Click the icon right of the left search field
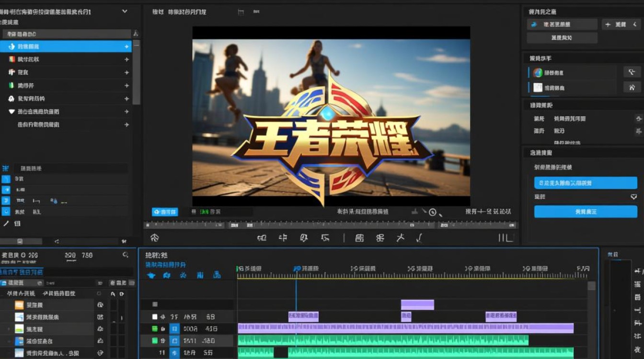The width and height of the screenshot is (644, 359). click(136, 34)
